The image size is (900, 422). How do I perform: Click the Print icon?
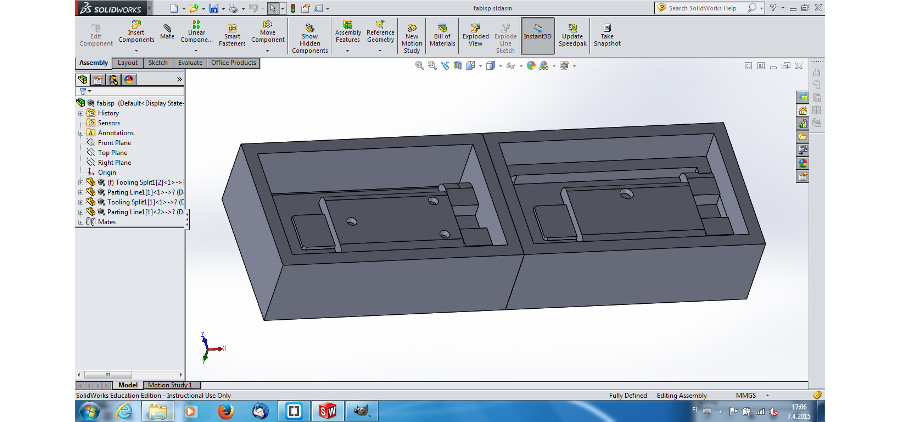(x=232, y=9)
